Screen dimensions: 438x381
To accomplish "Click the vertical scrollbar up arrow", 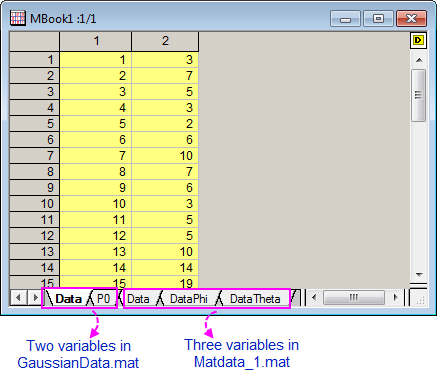I will (x=419, y=60).
